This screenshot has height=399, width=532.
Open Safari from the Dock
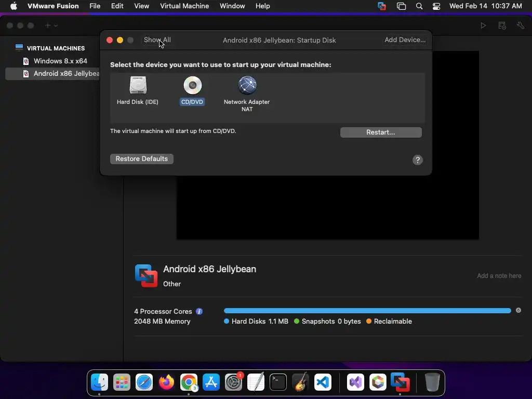[x=144, y=382]
